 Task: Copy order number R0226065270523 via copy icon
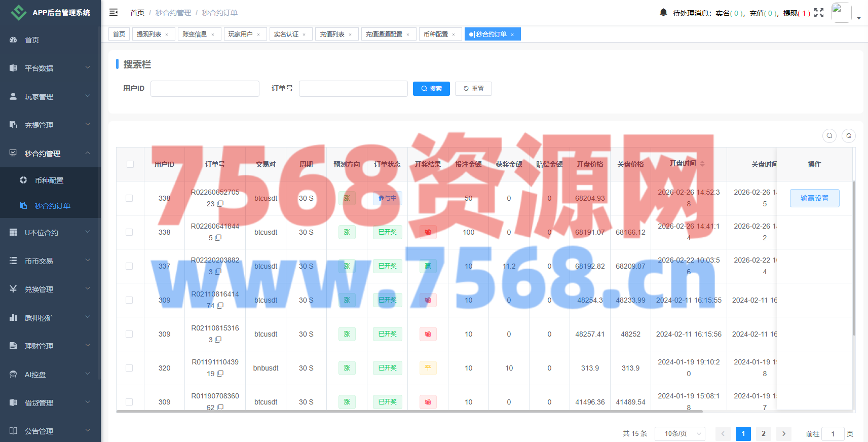pos(220,204)
